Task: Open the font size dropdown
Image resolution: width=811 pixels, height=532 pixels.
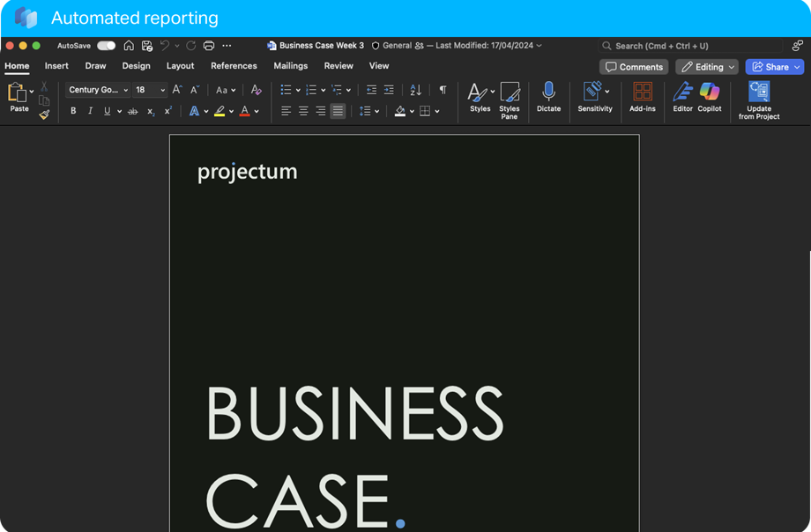Action: click(x=163, y=90)
